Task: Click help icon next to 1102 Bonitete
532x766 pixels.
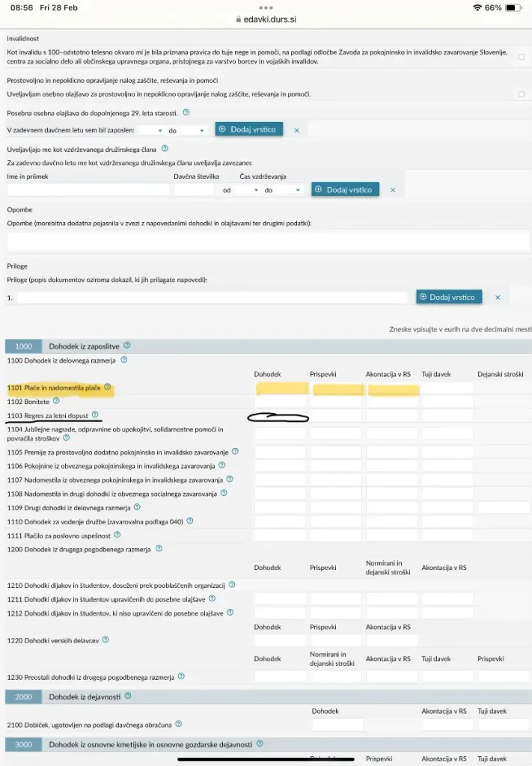Action: [x=56, y=401]
